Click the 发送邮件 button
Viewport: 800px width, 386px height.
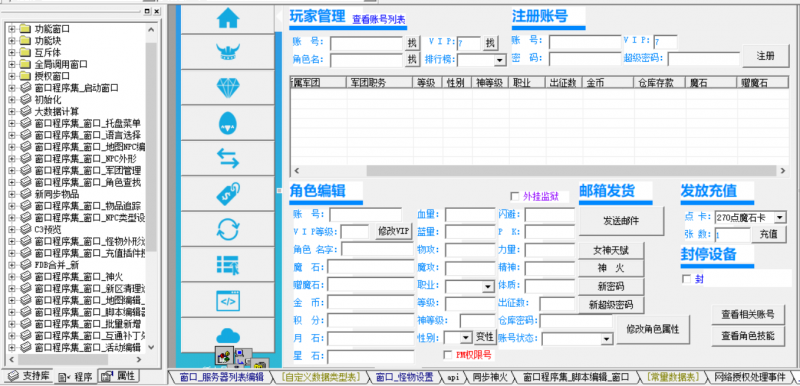click(x=621, y=221)
